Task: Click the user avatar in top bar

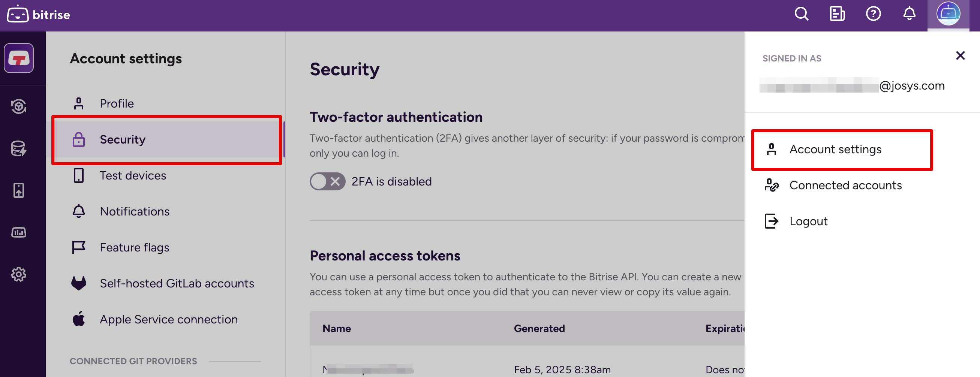Action: (x=948, y=14)
